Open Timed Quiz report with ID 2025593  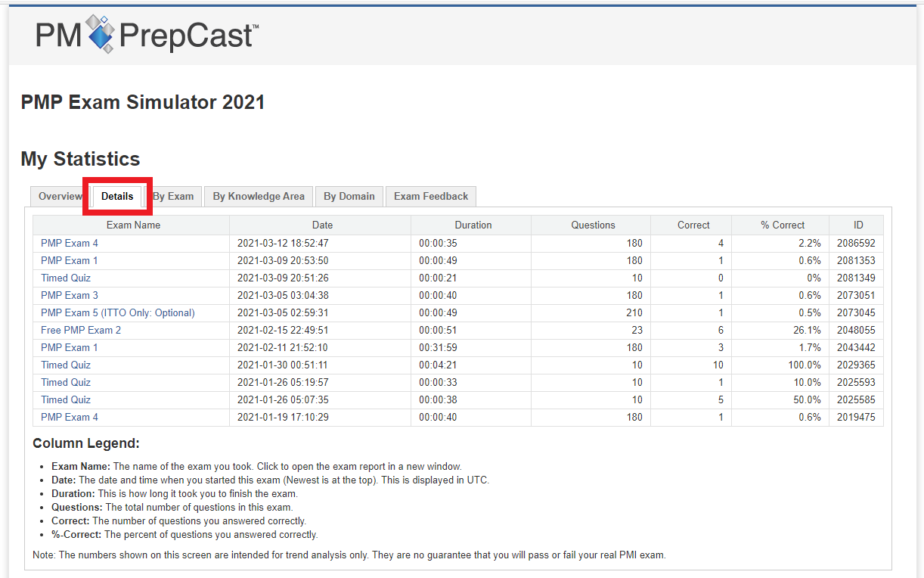(66, 383)
